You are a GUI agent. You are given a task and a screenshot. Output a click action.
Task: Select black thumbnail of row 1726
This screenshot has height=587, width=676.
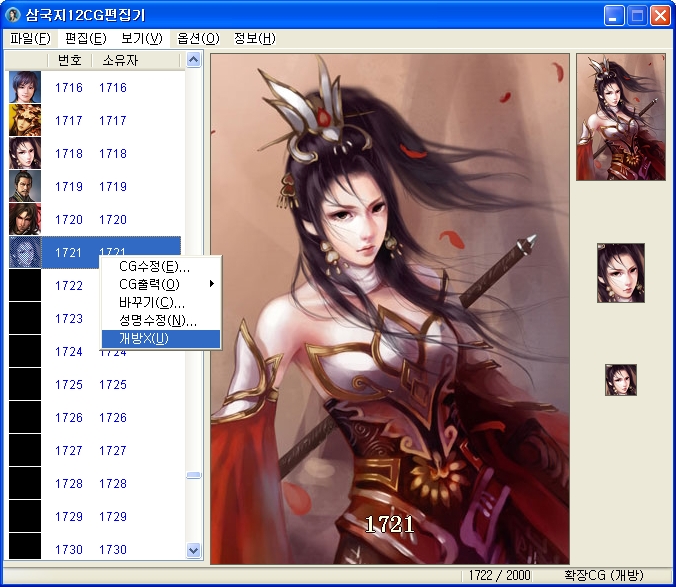(25, 417)
